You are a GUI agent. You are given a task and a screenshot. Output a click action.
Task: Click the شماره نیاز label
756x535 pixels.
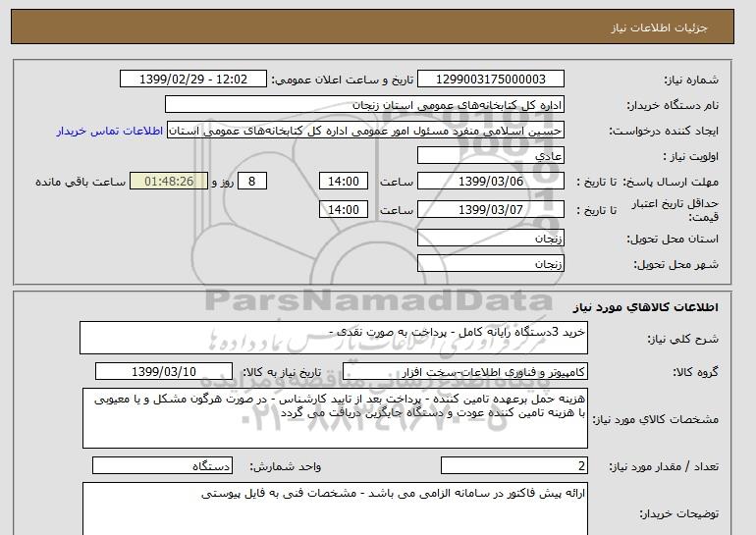click(691, 80)
